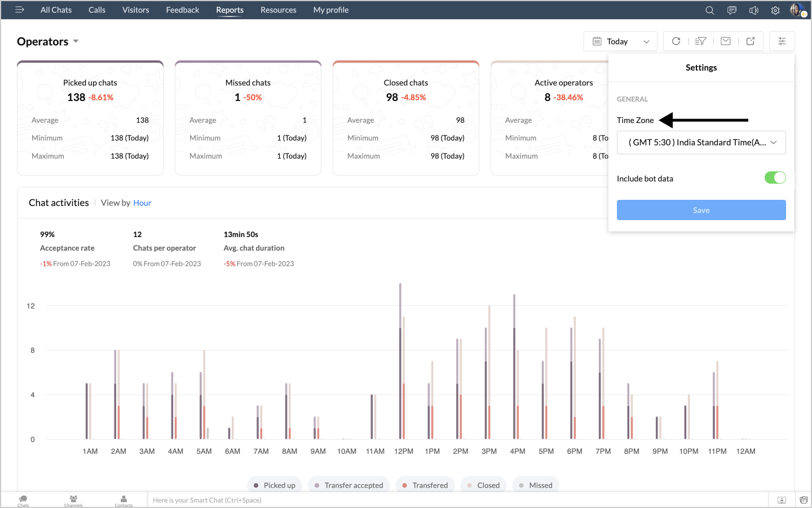This screenshot has height=508, width=812.
Task: Open the chat messages icon in header
Action: pos(731,10)
